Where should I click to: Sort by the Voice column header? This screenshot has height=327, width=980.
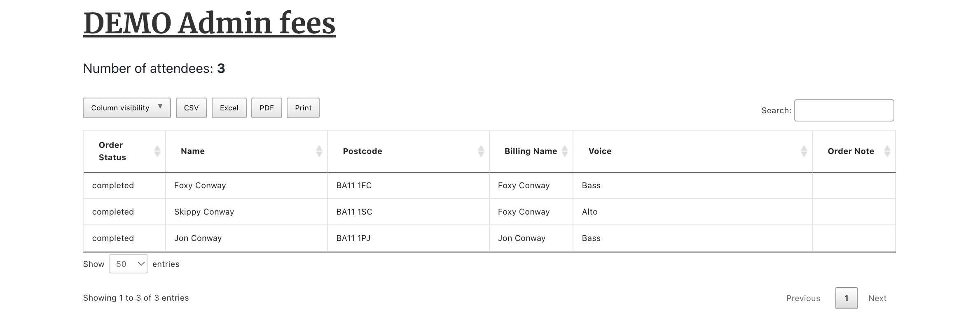600,151
